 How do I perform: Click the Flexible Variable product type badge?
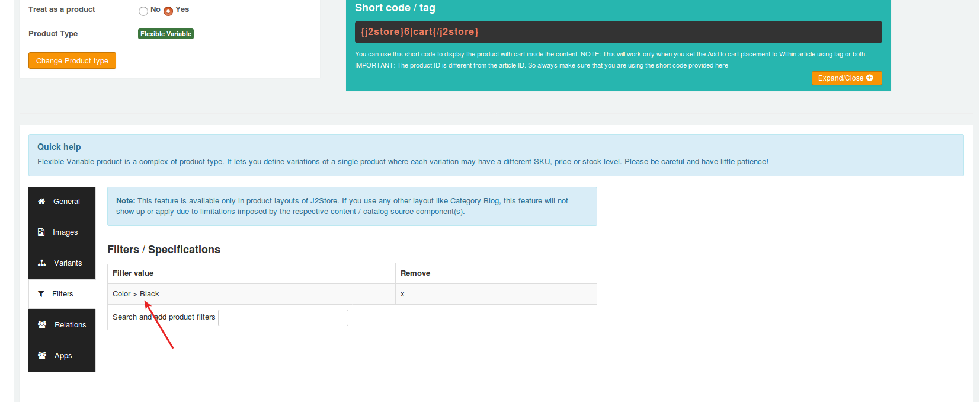166,34
